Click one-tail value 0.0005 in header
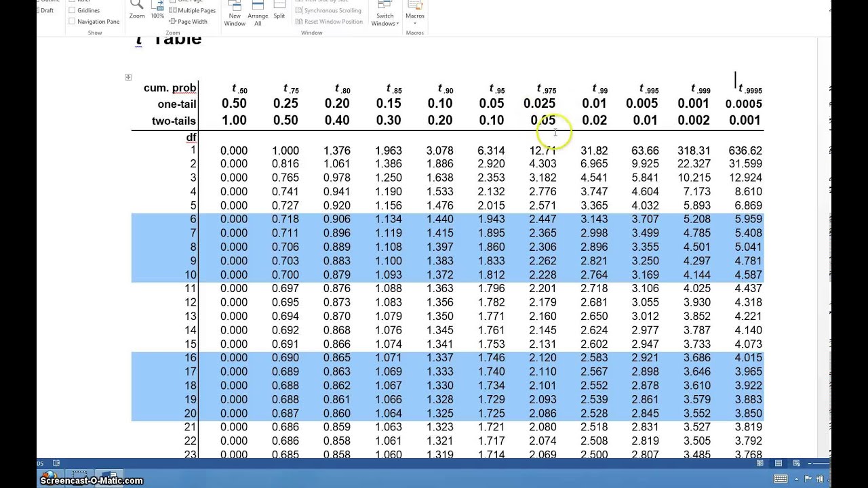 click(744, 104)
